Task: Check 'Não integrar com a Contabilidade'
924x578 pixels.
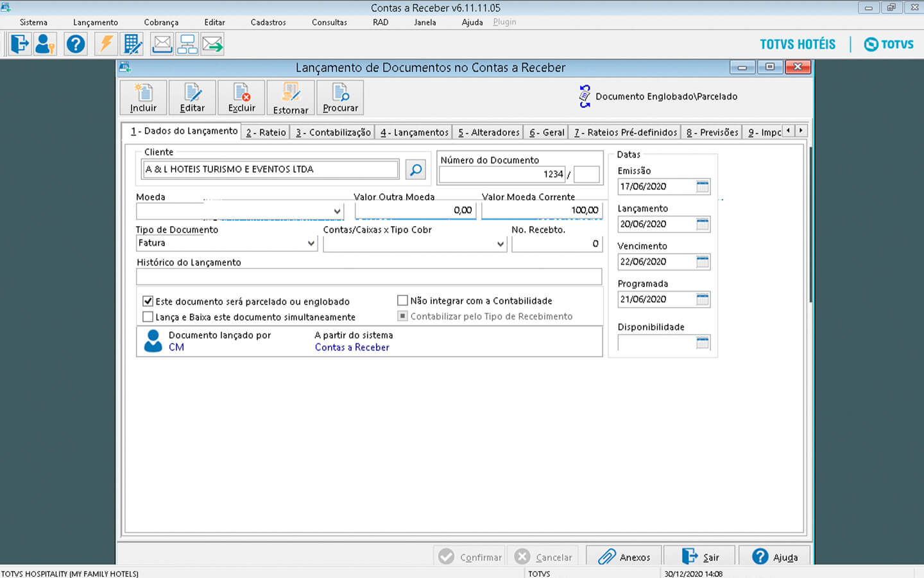Action: click(403, 301)
